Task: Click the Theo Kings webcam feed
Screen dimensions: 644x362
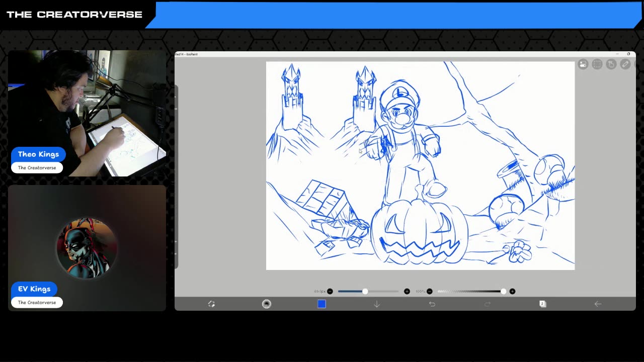Action: coord(87,113)
